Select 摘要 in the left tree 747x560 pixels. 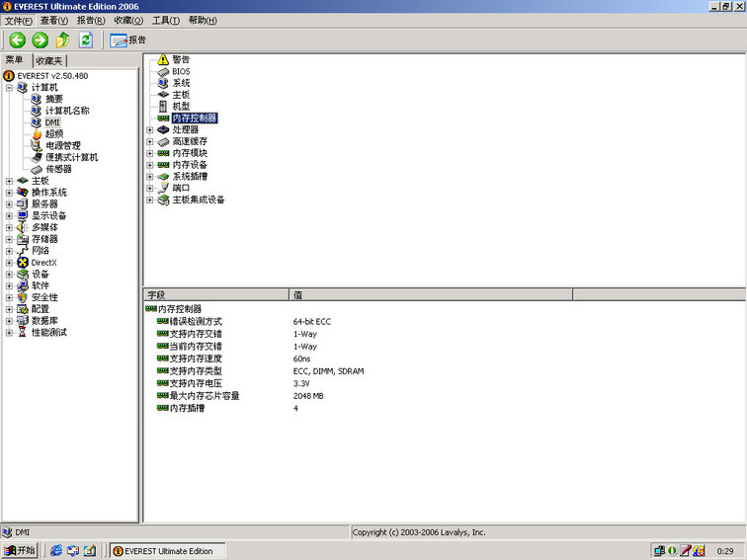point(54,99)
